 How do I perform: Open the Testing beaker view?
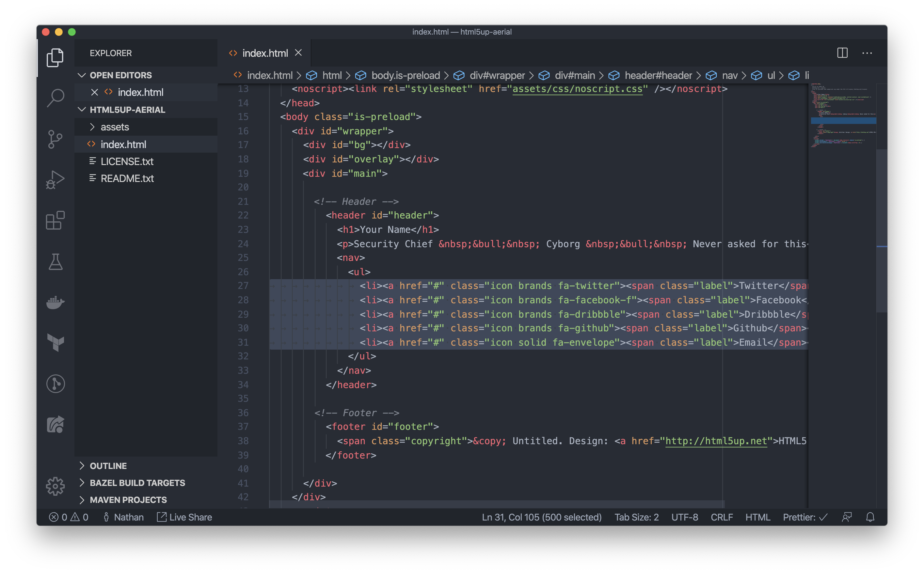pyautogui.click(x=56, y=262)
